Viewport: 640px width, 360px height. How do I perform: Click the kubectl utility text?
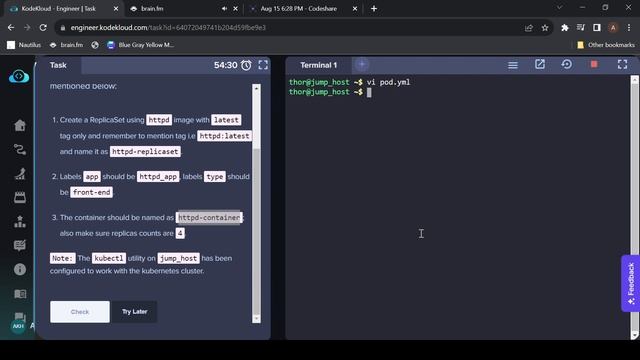pyautogui.click(x=109, y=258)
